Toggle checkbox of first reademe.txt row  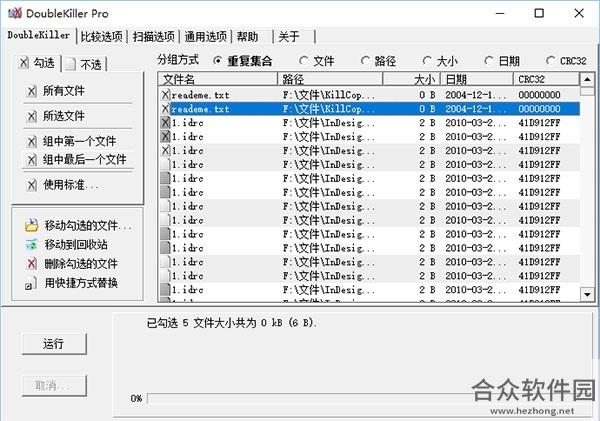point(165,95)
